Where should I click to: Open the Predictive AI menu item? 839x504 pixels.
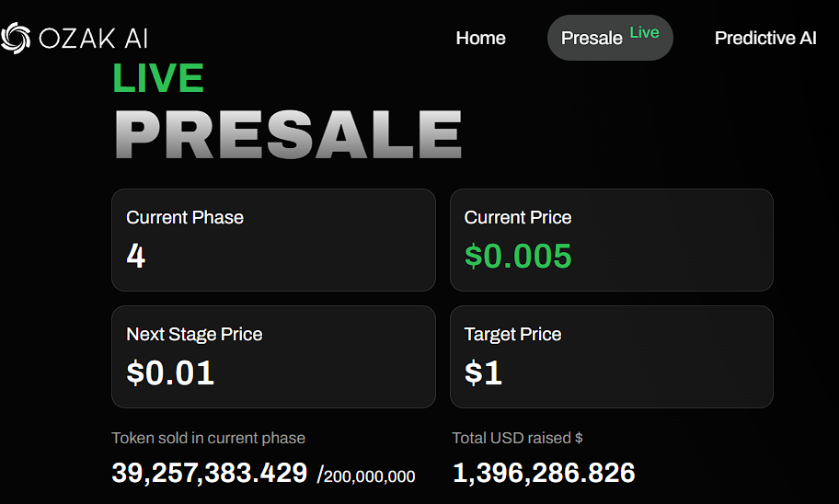765,38
